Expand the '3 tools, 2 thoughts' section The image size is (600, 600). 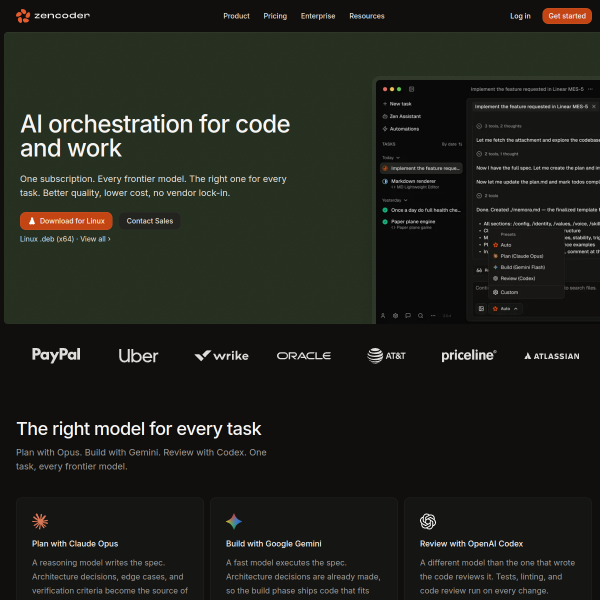(x=499, y=126)
